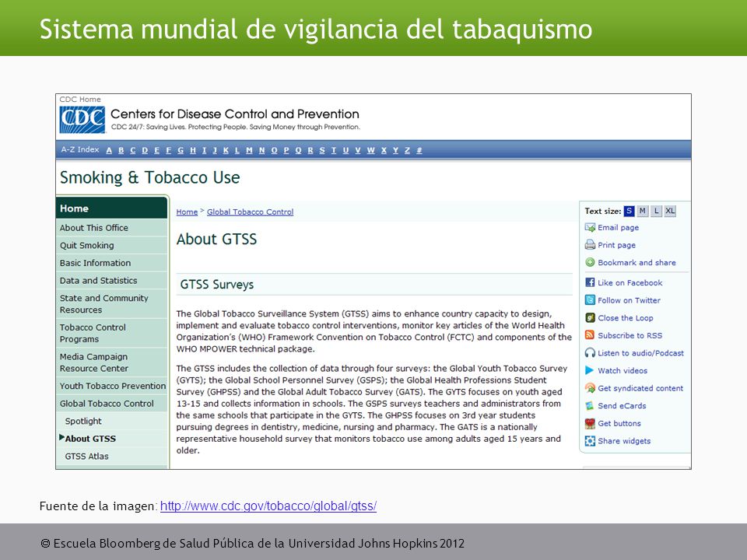Click Smoking & Tobacco Use heading

click(149, 177)
